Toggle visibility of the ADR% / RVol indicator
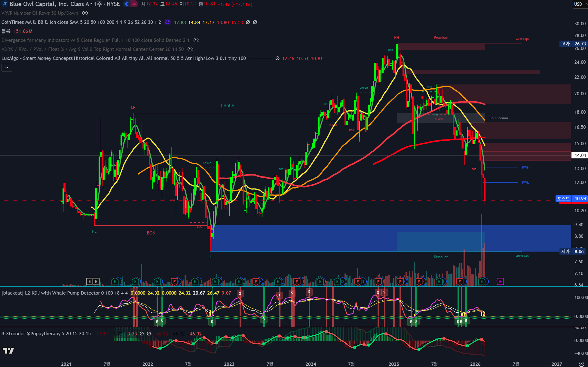 (x=190, y=49)
